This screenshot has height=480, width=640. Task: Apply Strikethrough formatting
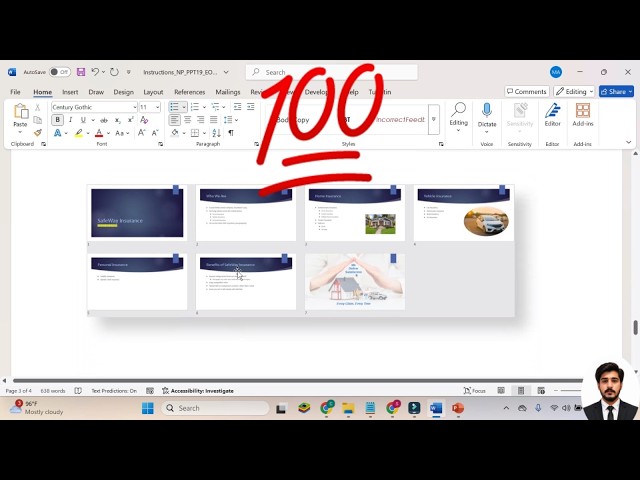click(x=104, y=120)
